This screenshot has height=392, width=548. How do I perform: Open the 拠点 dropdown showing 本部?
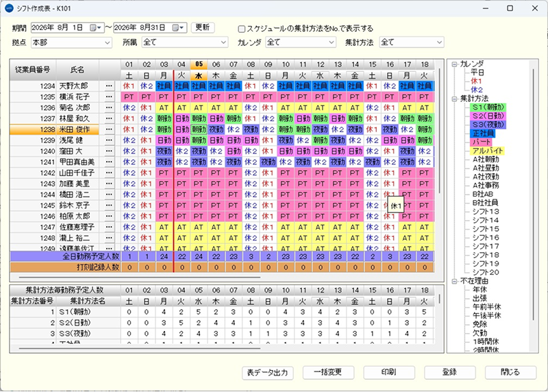click(71, 42)
